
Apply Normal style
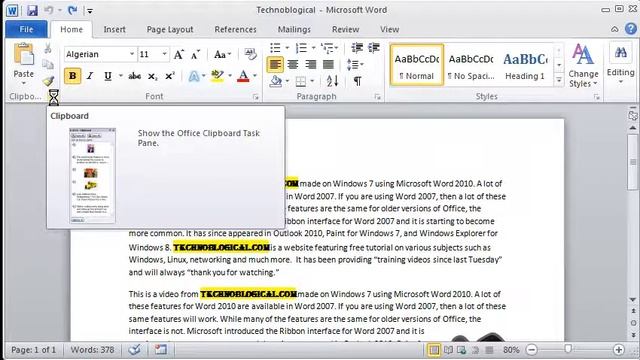(417, 65)
